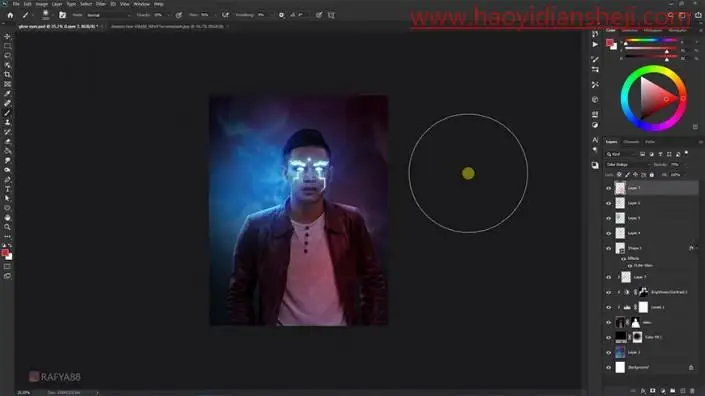Image resolution: width=705 pixels, height=396 pixels.
Task: Open the Window menu
Action: (141, 4)
